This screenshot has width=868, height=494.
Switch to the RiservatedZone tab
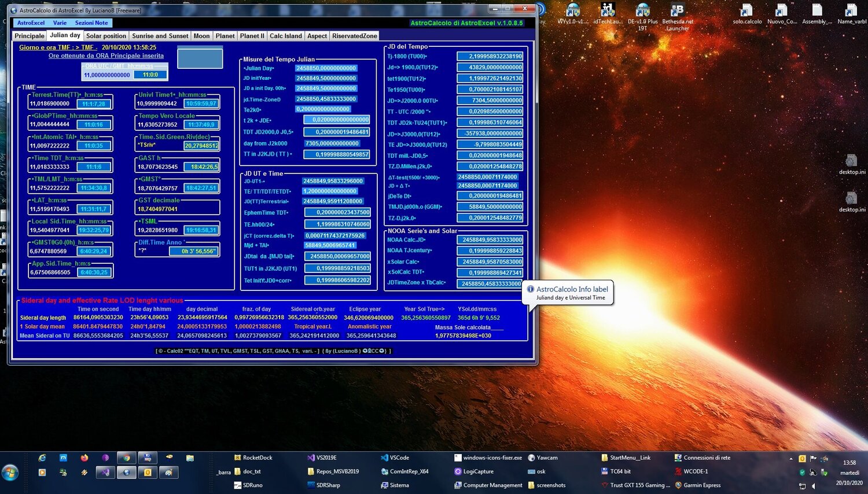355,36
